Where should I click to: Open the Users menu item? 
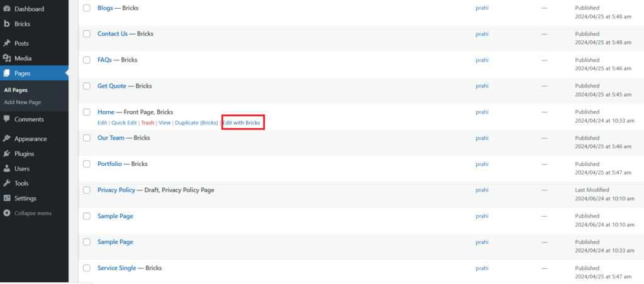click(x=35, y=168)
